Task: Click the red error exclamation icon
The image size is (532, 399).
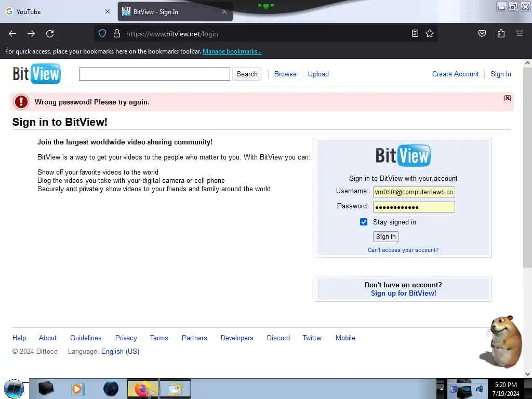Action: pos(21,102)
